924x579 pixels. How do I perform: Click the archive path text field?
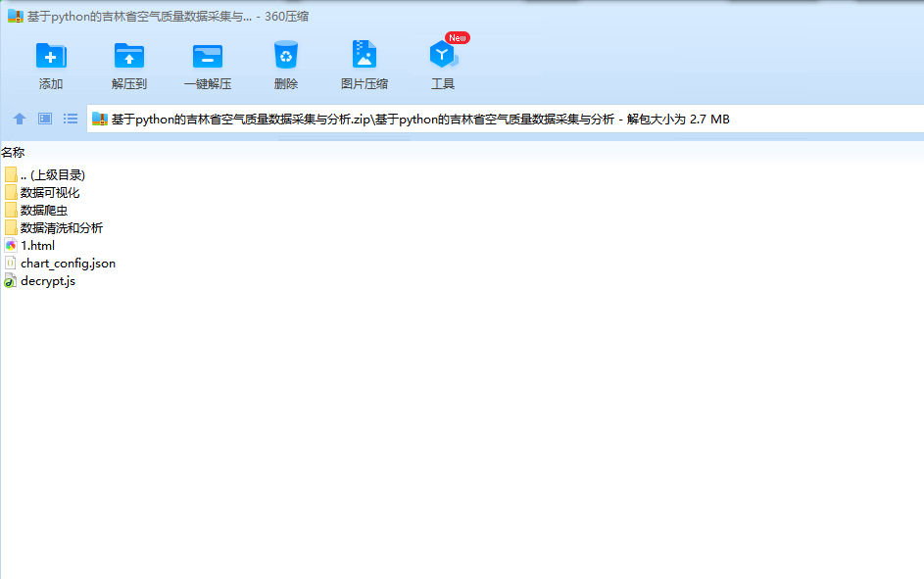coord(506,119)
